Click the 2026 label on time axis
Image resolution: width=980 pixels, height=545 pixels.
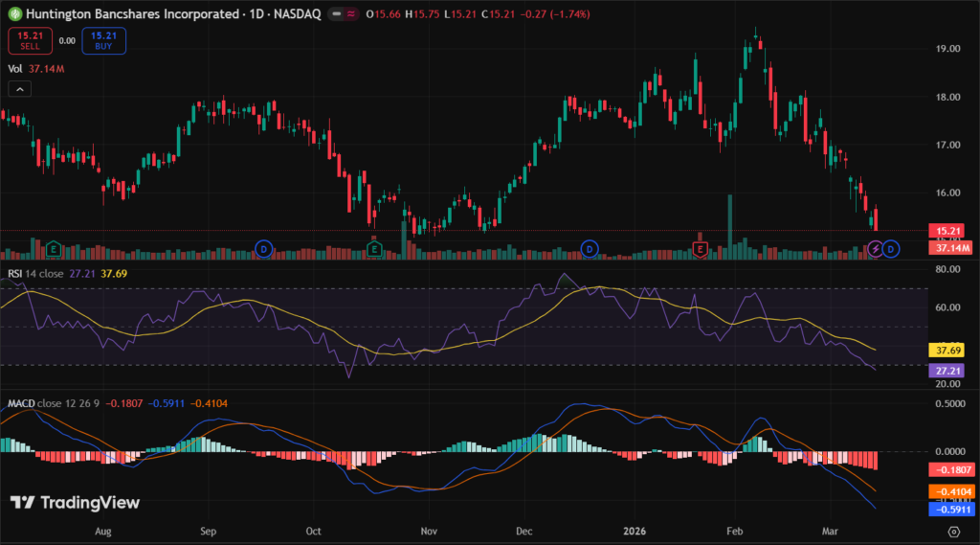[635, 530]
